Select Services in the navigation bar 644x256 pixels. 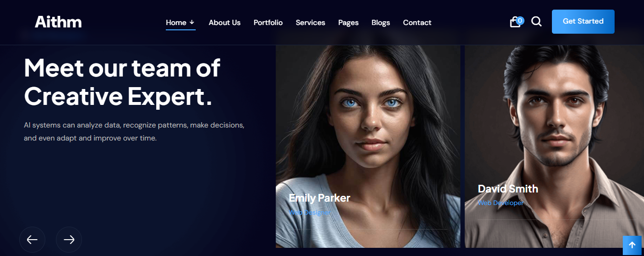pyautogui.click(x=310, y=23)
